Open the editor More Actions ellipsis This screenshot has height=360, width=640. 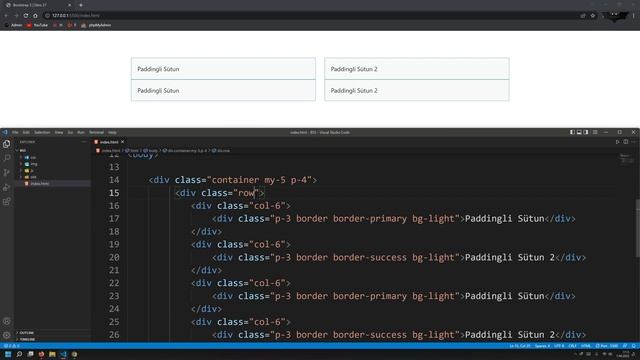pyautogui.click(x=633, y=142)
